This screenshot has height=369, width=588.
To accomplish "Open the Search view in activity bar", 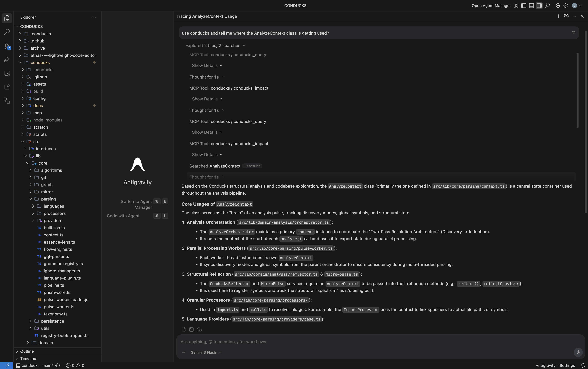I will (x=7, y=32).
